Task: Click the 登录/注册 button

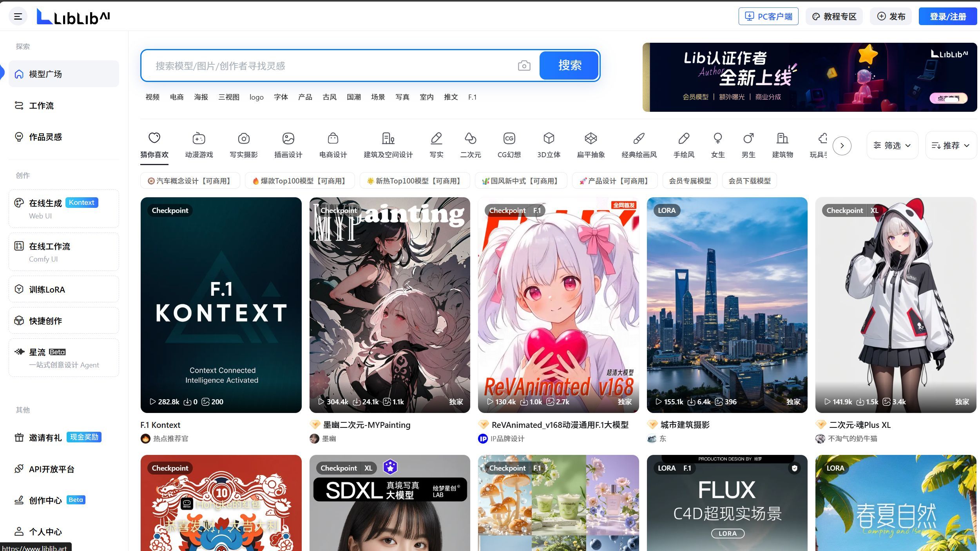Action: pos(947,16)
